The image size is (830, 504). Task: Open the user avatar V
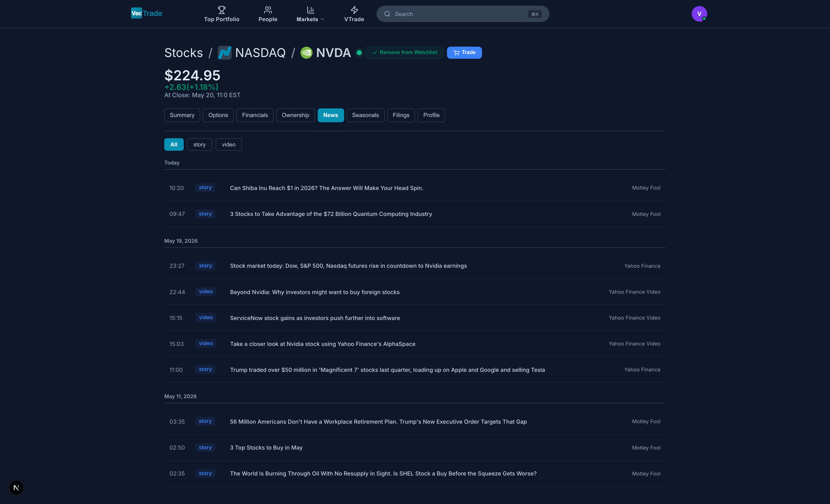point(699,14)
